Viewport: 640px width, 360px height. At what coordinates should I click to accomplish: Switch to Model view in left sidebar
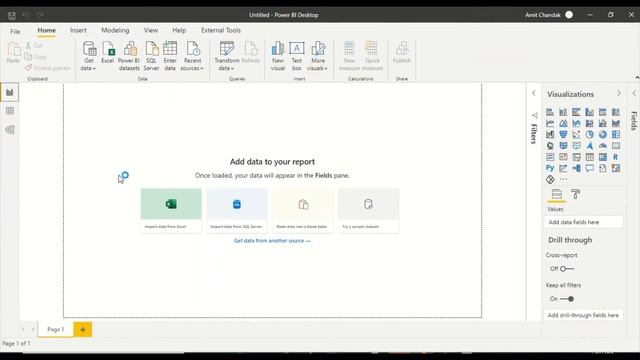(10, 130)
